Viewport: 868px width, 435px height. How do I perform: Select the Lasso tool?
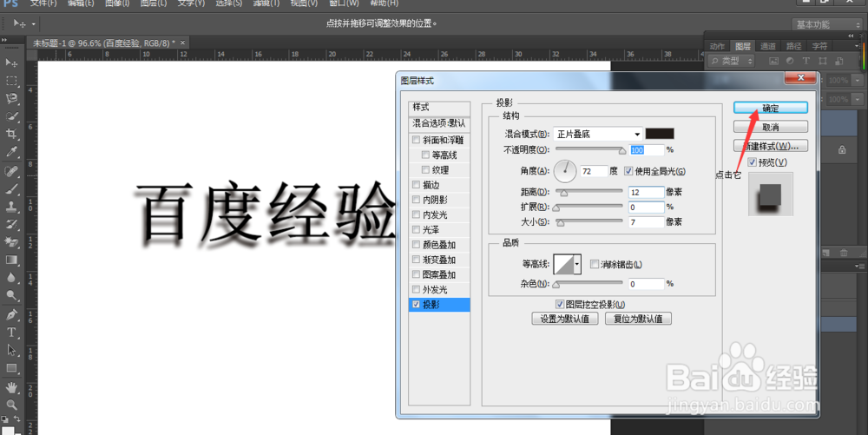click(x=11, y=98)
